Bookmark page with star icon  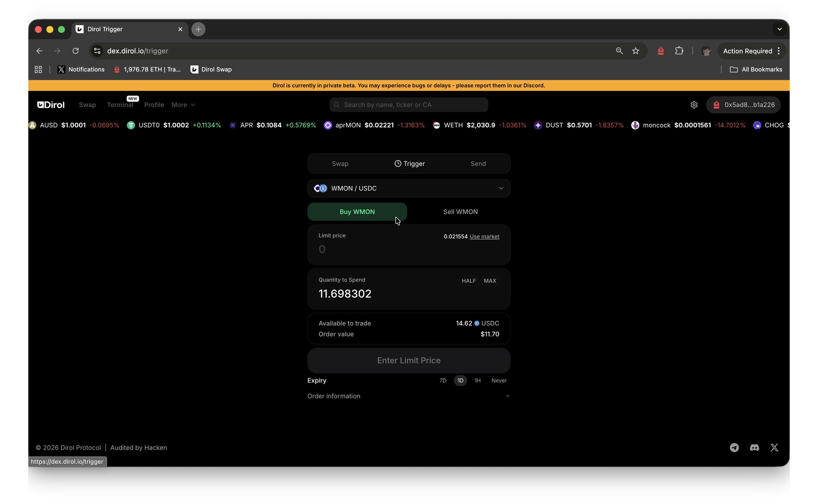click(x=635, y=51)
